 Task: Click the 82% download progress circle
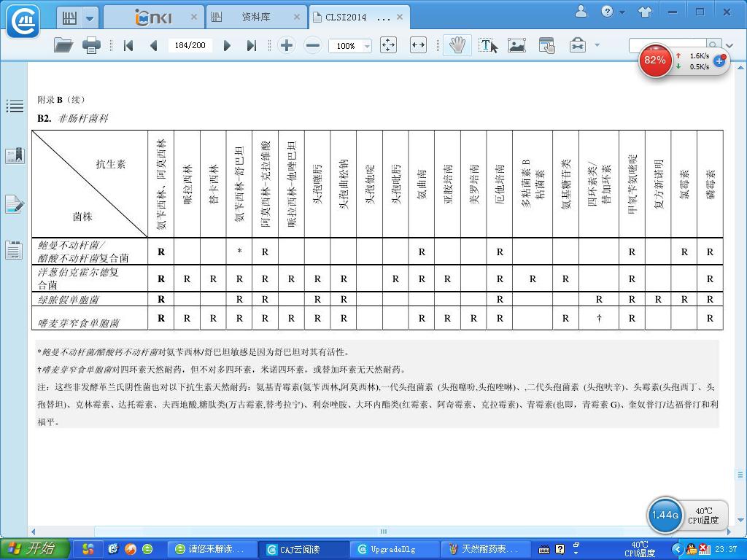(655, 61)
